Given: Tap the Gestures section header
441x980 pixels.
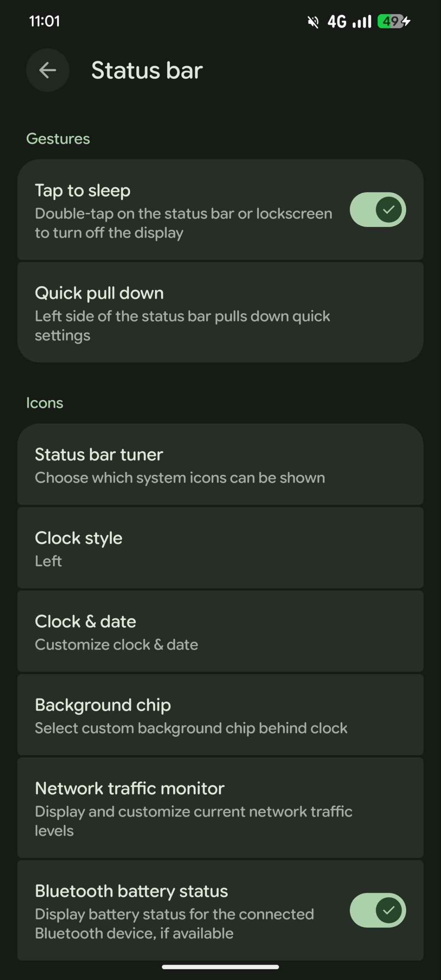Looking at the screenshot, I should tap(58, 139).
